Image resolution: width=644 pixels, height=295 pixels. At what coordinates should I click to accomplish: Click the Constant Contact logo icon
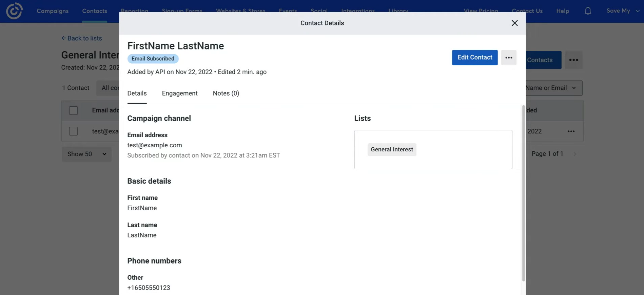pos(14,11)
